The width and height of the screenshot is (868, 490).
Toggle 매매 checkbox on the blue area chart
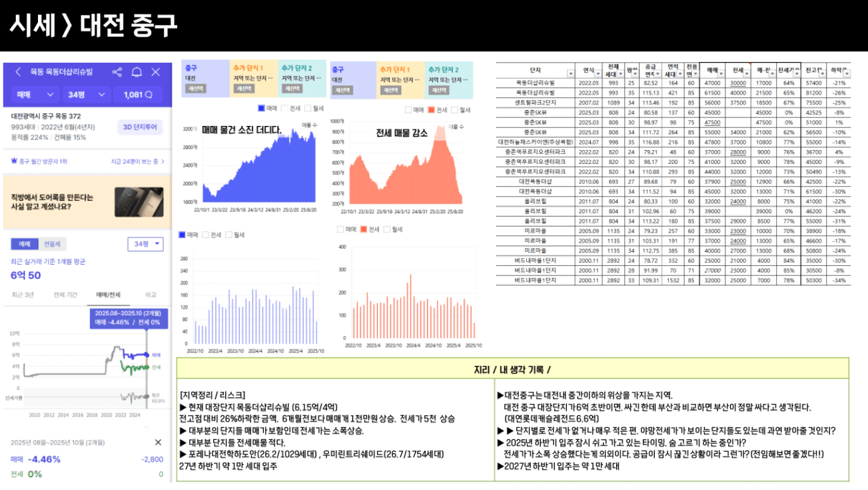coord(260,108)
